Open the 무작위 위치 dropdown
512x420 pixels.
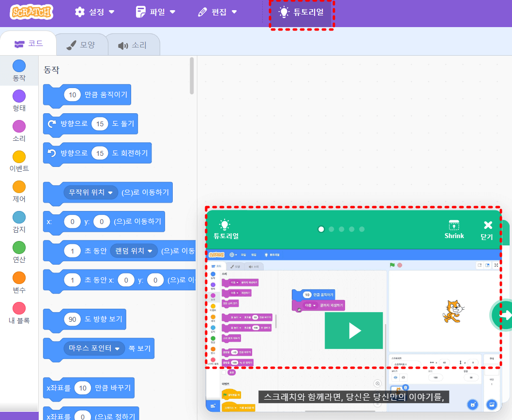(91, 193)
